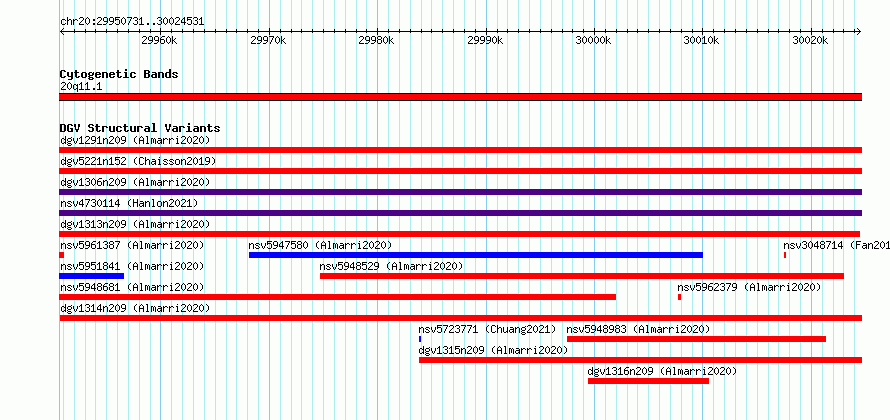
Task: Click the red dgv1313n209 variant bar
Action: point(459,234)
